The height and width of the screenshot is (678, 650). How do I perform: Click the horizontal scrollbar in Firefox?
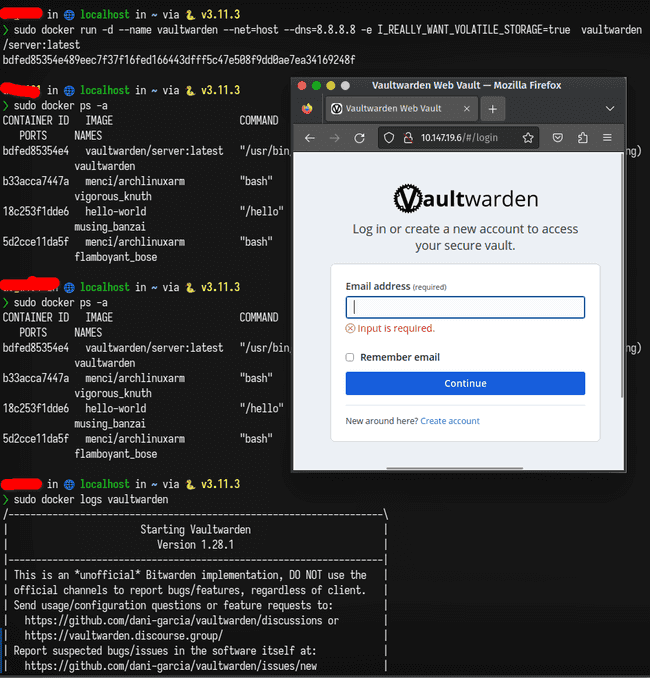coord(455,468)
